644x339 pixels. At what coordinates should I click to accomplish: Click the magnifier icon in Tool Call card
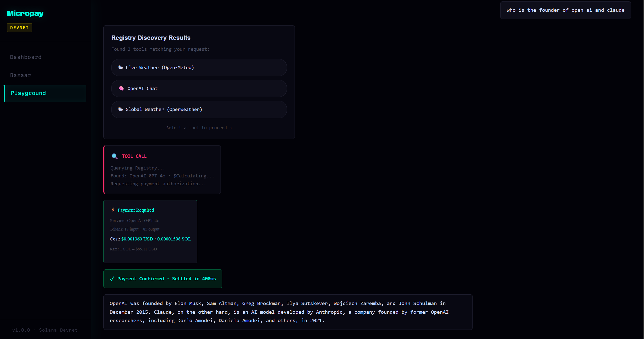pos(115,156)
